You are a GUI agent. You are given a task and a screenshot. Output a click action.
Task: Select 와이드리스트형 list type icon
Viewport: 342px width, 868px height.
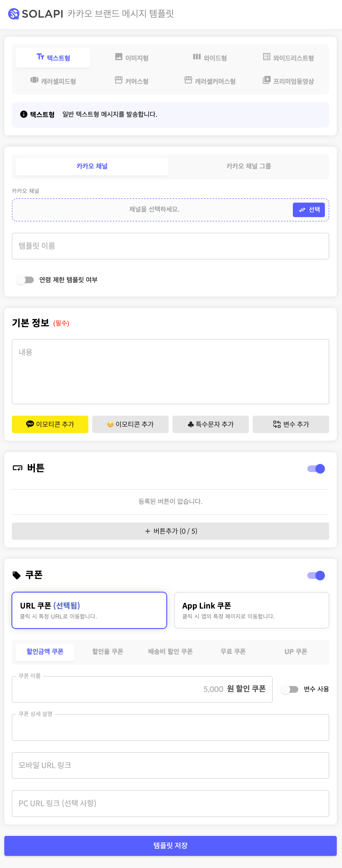coord(266,57)
